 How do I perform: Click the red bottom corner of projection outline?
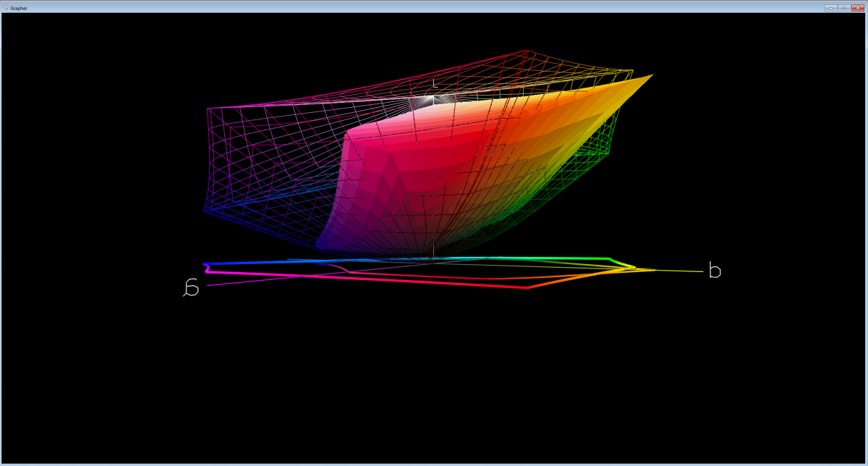point(527,288)
